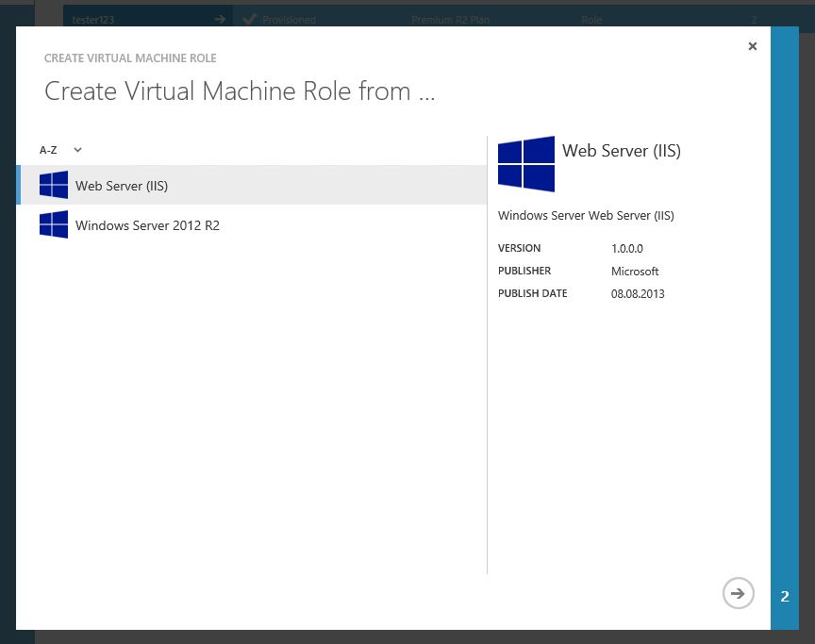Click the step 2 page indicator
Image resolution: width=815 pixels, height=644 pixels.
click(784, 595)
